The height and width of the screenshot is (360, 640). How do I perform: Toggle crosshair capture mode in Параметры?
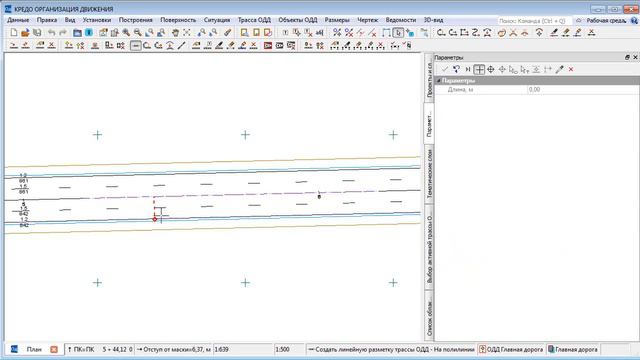[x=479, y=69]
